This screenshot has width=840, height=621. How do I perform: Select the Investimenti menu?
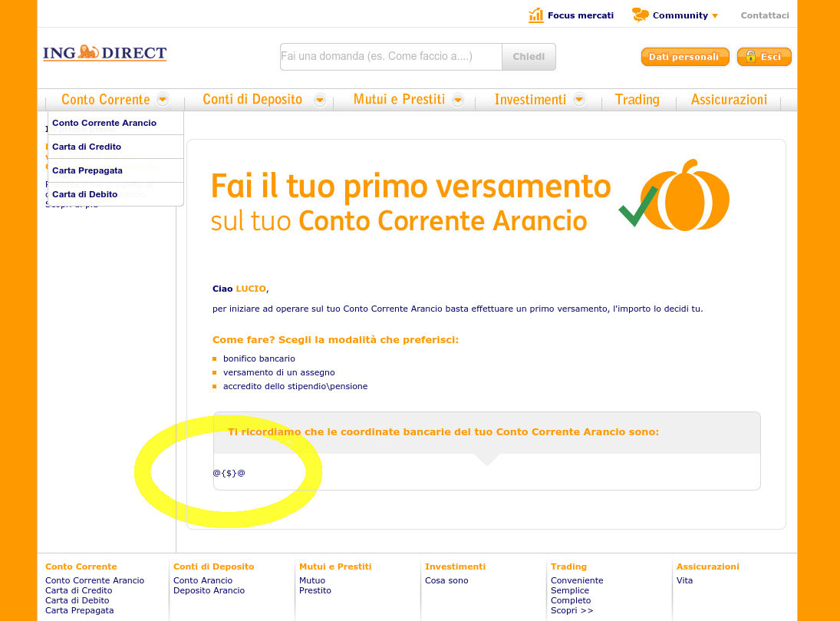click(530, 100)
